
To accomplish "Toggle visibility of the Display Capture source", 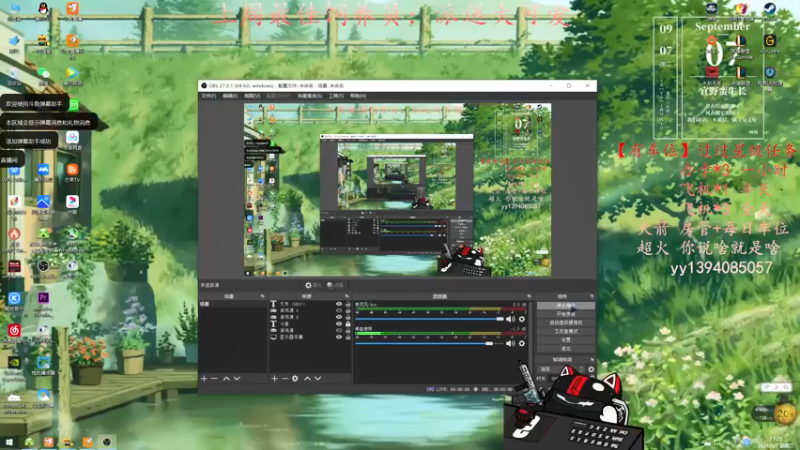I will [x=339, y=337].
